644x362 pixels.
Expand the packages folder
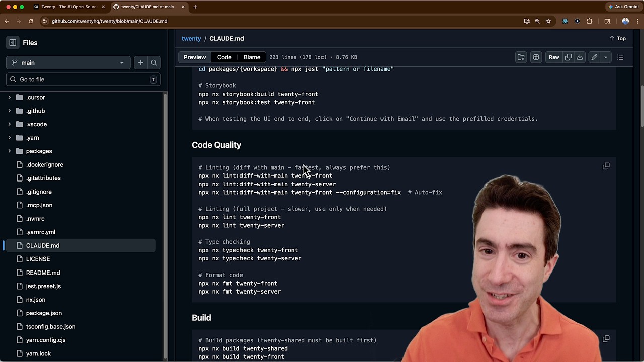[x=9, y=151]
